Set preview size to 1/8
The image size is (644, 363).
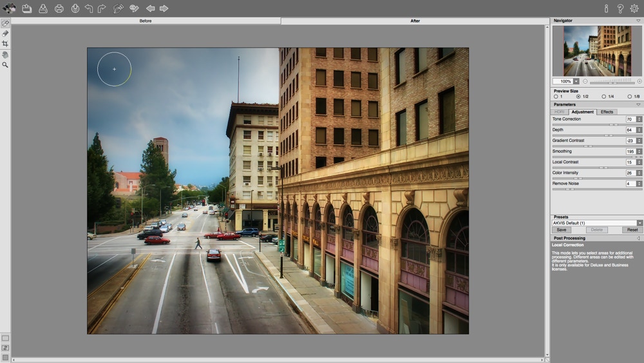click(629, 97)
